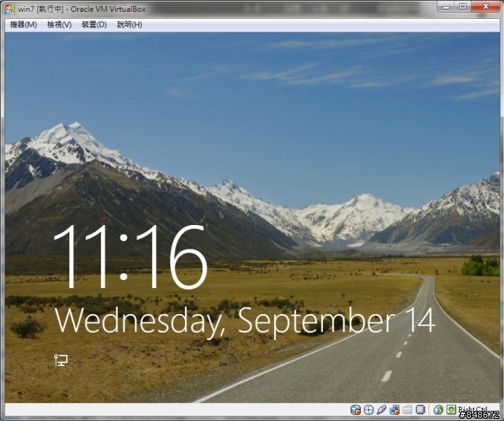
Task: Click the mouse integration status icon
Action: coord(438,410)
